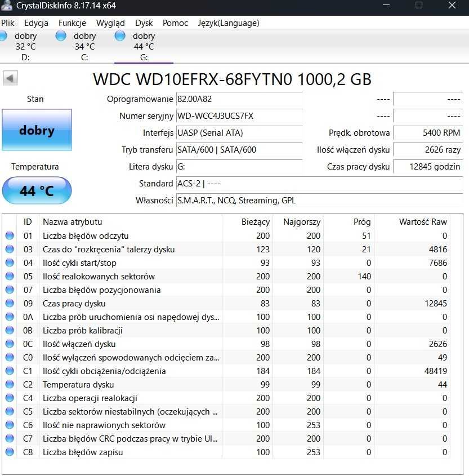Click status icon of attribute 09
The height and width of the screenshot is (476, 469).
pos(10,303)
